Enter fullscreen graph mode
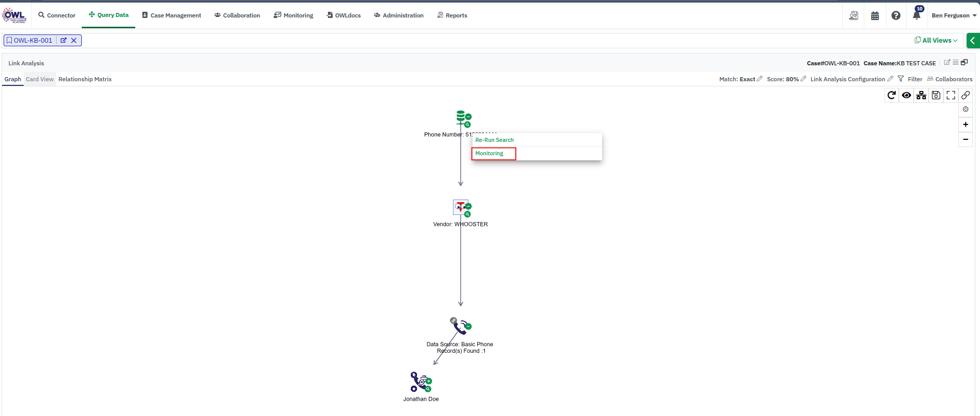 pyautogui.click(x=951, y=95)
